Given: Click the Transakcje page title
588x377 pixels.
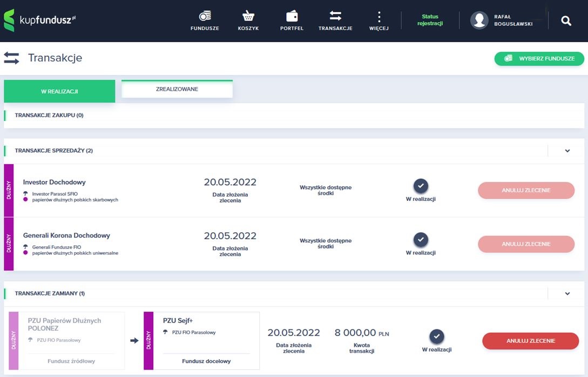Looking at the screenshot, I should click(x=55, y=58).
